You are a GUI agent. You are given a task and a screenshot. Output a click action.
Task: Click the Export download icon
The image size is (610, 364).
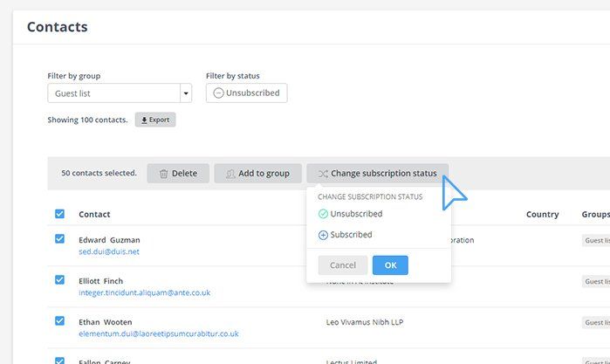tap(144, 120)
